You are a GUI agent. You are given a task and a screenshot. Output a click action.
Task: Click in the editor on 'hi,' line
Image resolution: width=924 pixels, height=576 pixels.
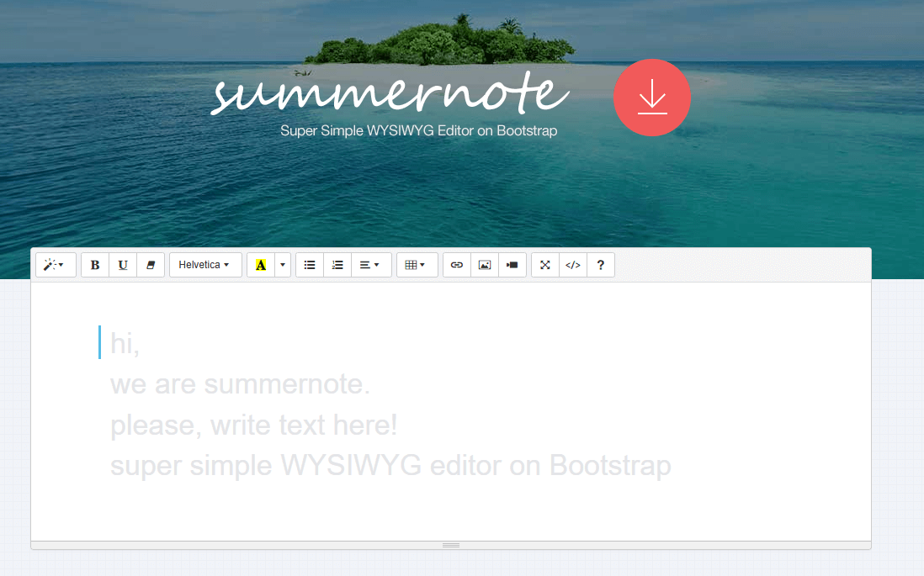coord(125,343)
